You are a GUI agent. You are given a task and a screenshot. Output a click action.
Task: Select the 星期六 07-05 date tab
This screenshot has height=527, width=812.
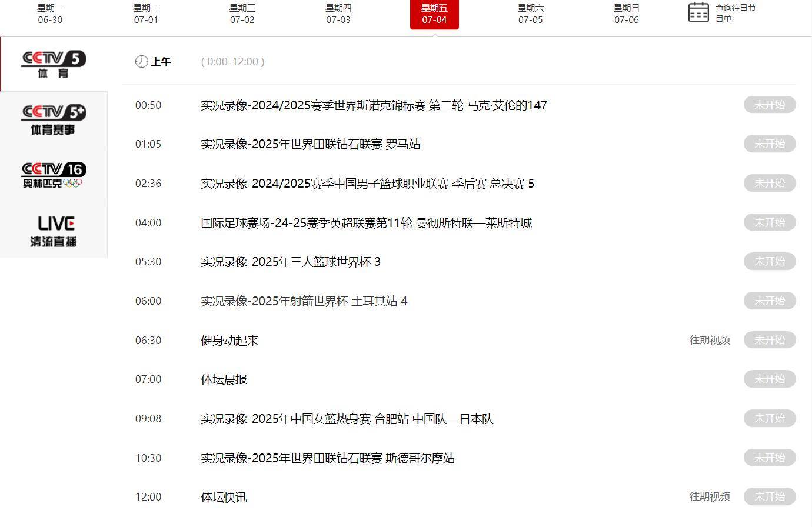[x=531, y=14]
